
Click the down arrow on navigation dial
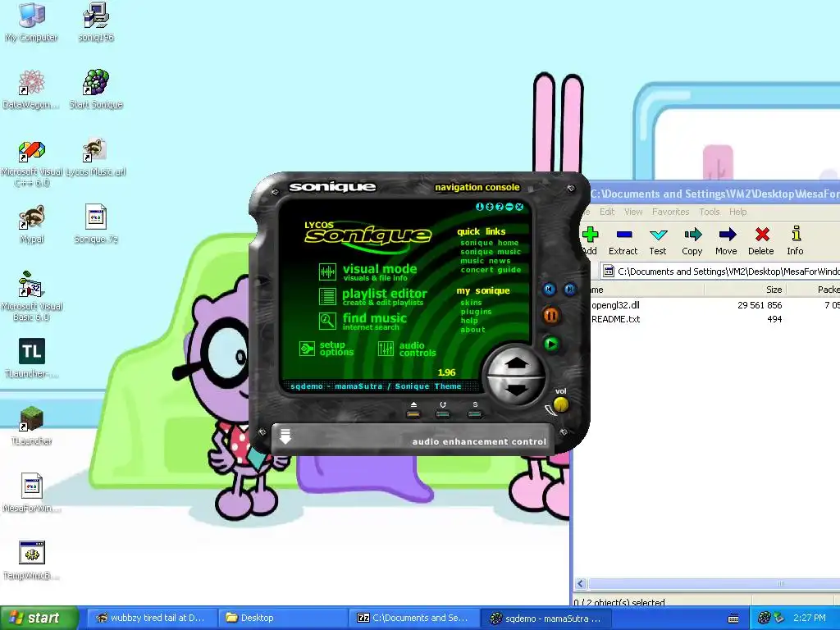(x=517, y=390)
